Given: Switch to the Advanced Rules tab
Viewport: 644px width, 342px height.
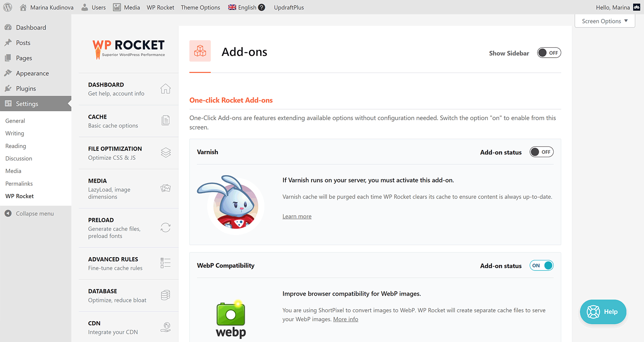Looking at the screenshot, I should (129, 263).
